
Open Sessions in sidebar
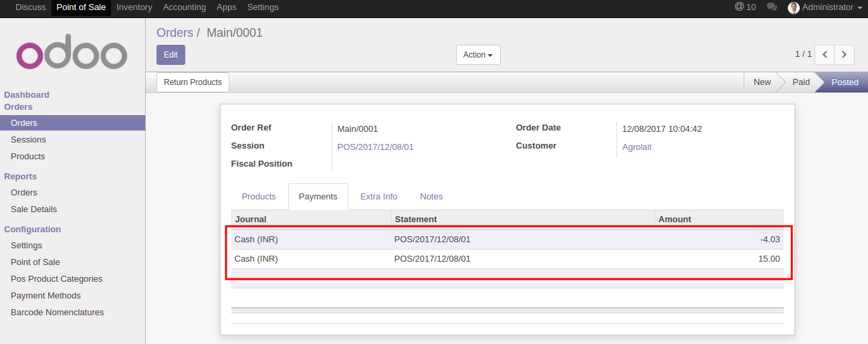pyautogui.click(x=28, y=140)
